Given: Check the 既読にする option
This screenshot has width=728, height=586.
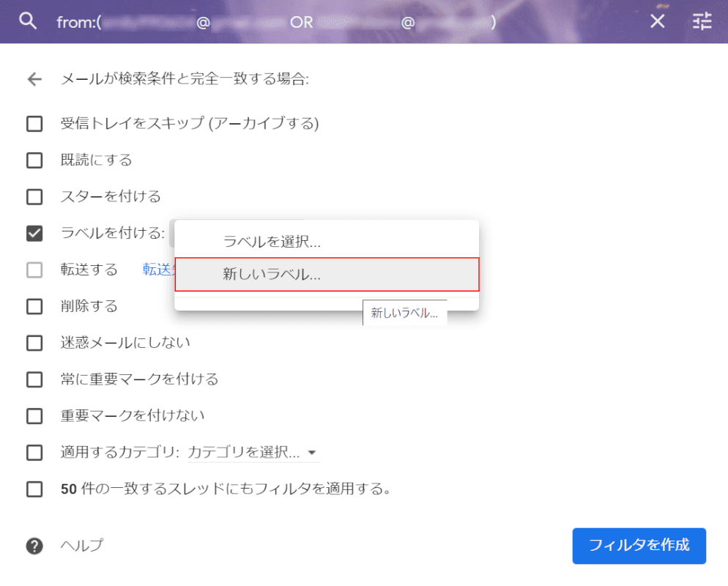Looking at the screenshot, I should [34, 160].
